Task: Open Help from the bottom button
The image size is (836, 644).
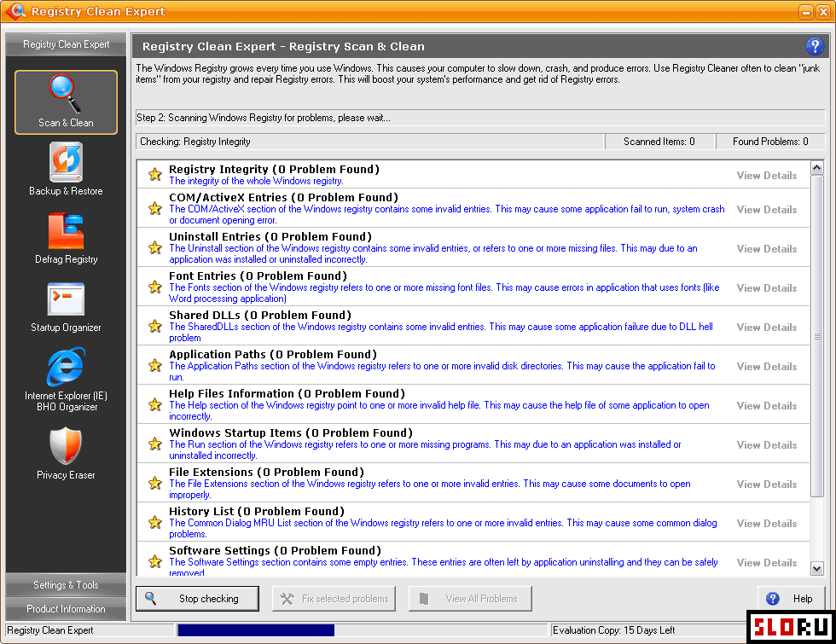Action: (791, 599)
